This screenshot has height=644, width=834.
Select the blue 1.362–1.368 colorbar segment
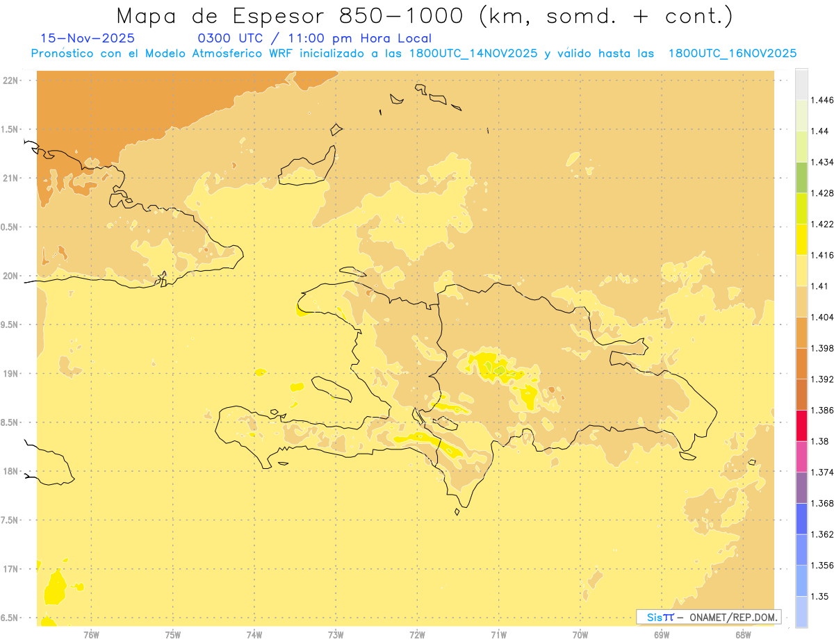pos(801,519)
